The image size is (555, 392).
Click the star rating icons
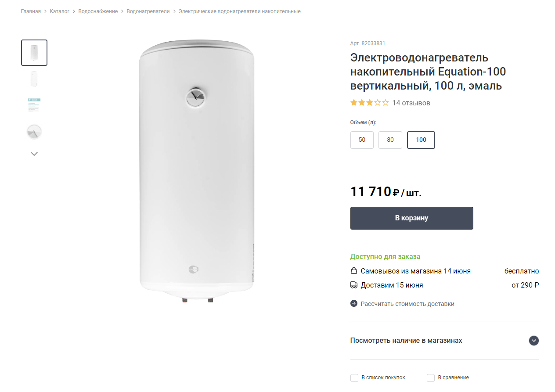(x=369, y=103)
